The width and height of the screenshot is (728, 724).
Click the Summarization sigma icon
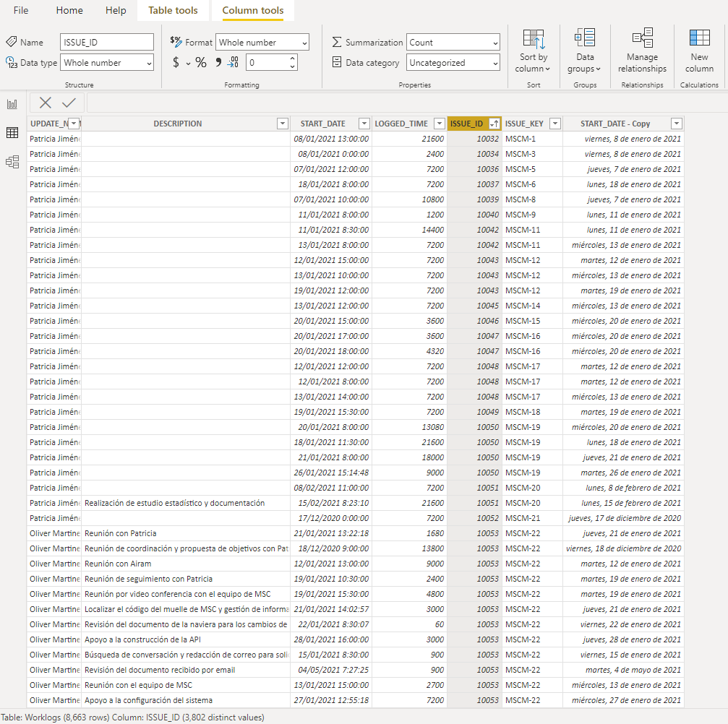[x=337, y=42]
